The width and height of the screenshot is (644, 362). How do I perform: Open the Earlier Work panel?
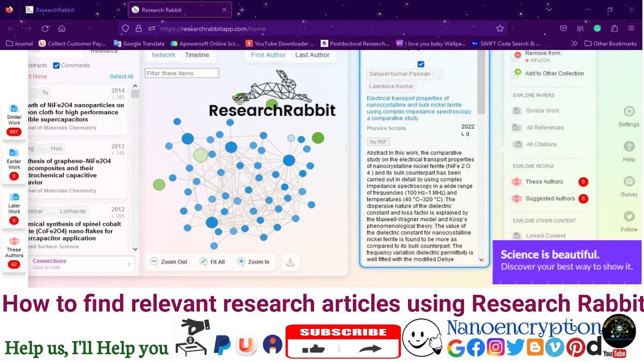[14, 165]
